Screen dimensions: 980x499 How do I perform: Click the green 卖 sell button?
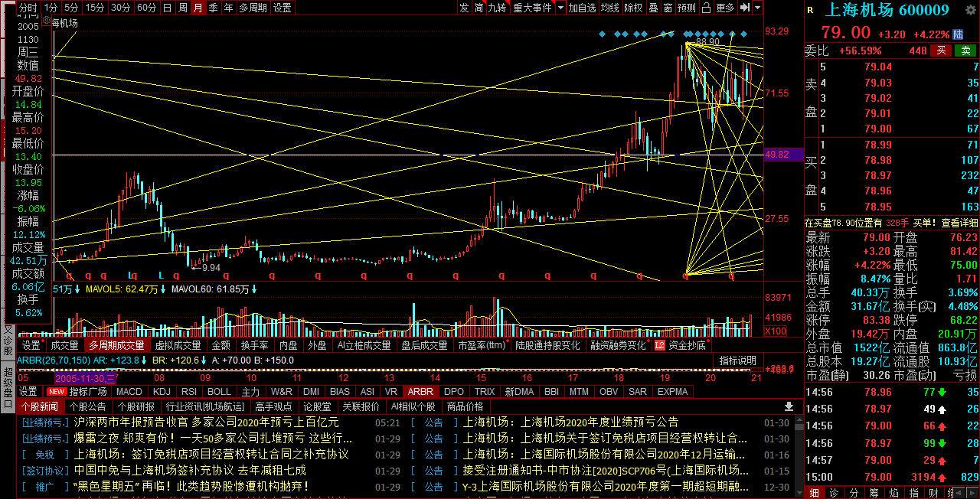point(966,50)
